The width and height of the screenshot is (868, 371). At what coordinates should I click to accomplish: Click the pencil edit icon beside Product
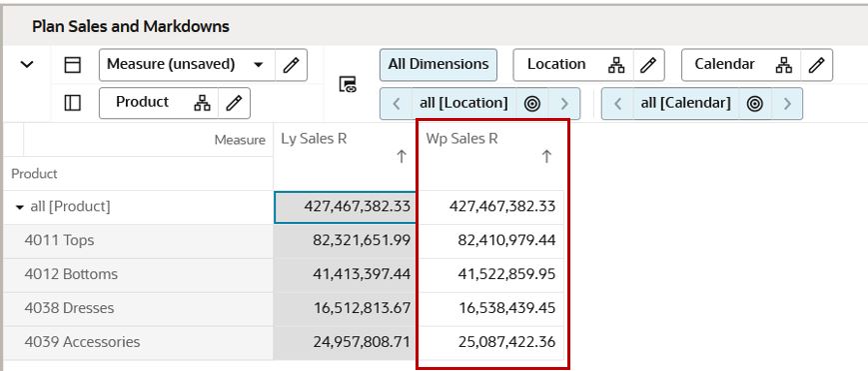click(234, 103)
